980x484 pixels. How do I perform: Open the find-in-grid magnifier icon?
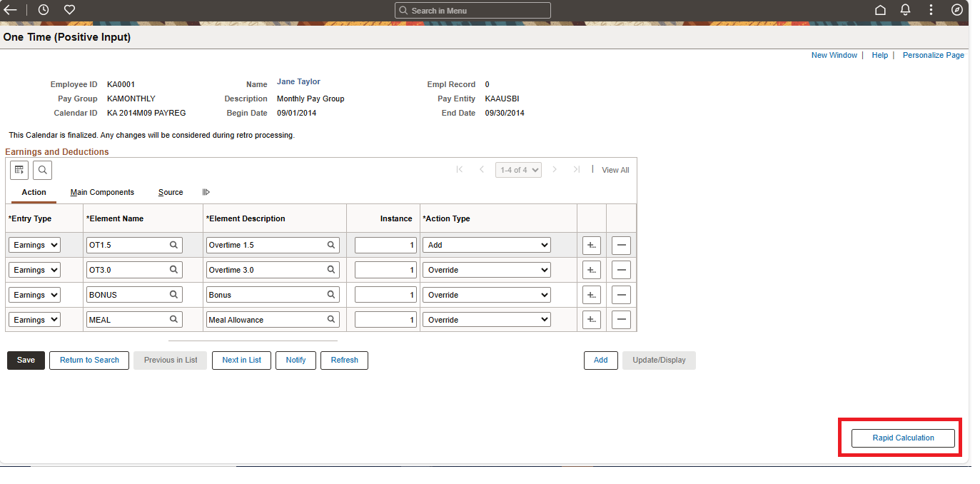42,170
